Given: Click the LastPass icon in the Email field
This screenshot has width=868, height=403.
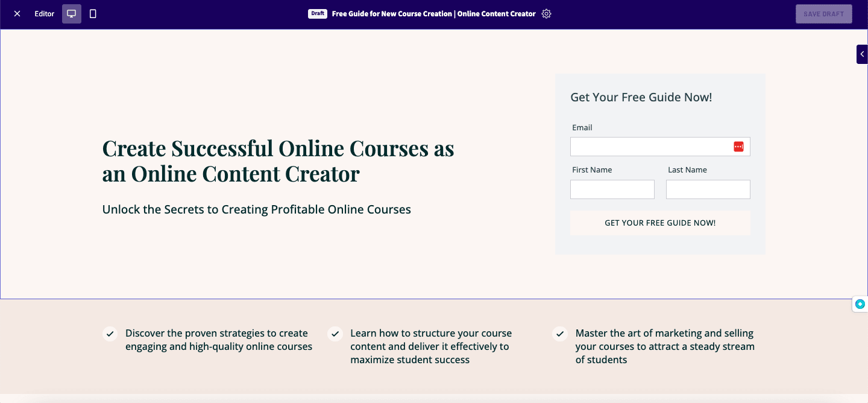Looking at the screenshot, I should point(738,146).
